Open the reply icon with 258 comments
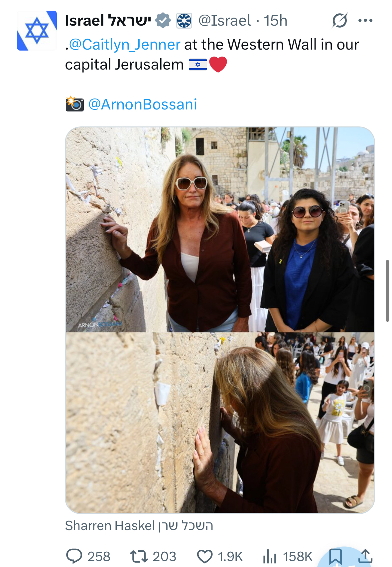The width and height of the screenshot is (392, 567). pyautogui.click(x=74, y=556)
